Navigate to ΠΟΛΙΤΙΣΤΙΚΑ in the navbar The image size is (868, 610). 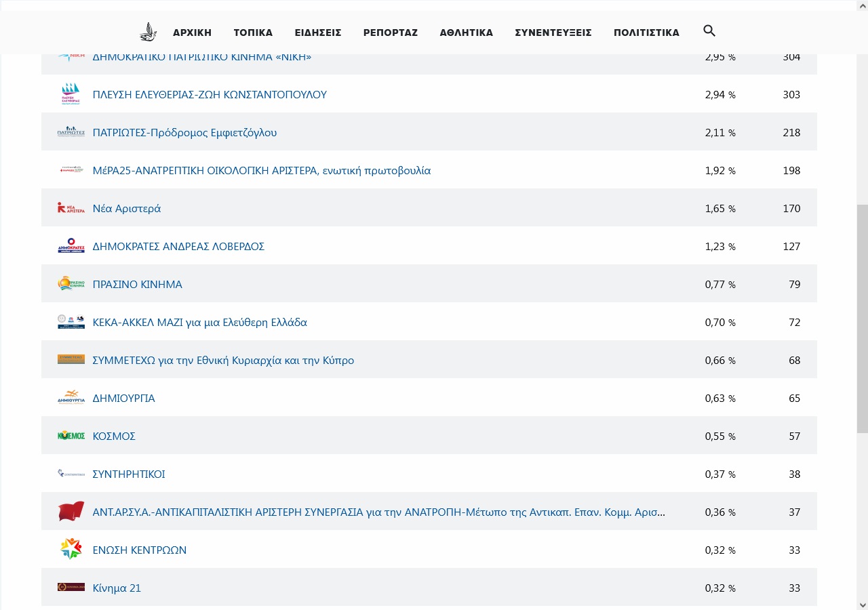(646, 33)
